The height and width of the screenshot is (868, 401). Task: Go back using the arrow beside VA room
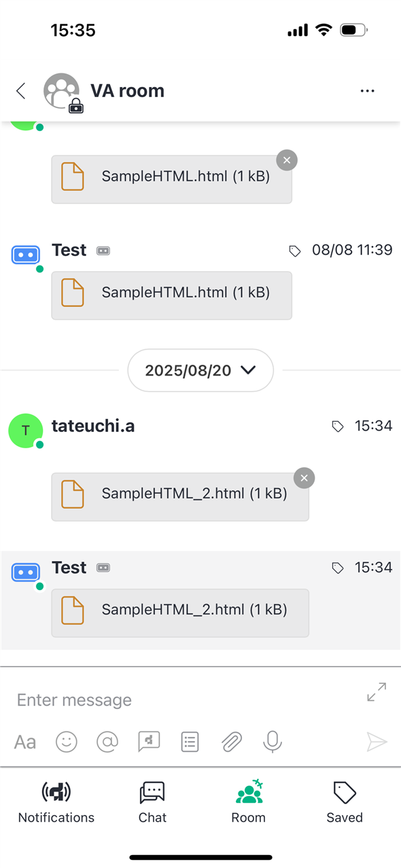(21, 91)
